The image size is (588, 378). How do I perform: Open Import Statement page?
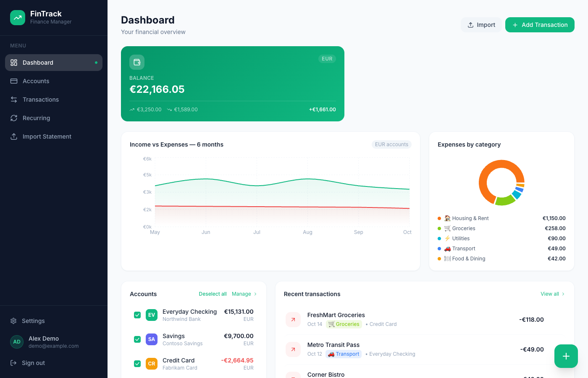click(54, 136)
